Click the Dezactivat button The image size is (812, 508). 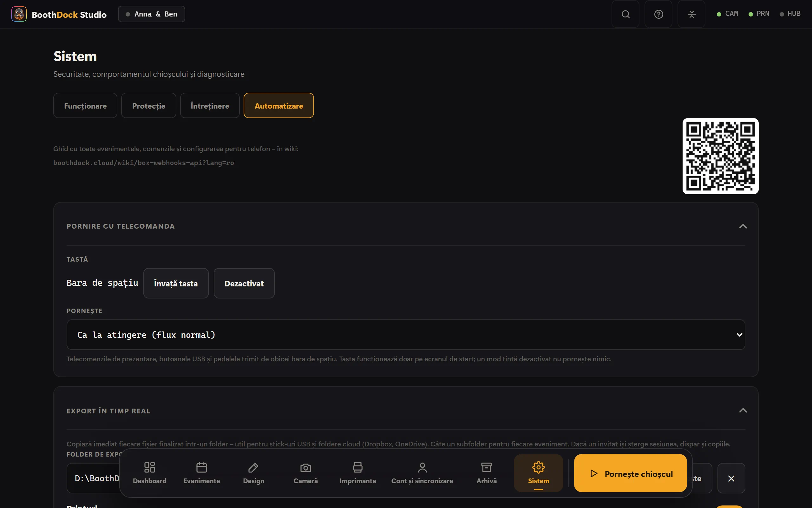coord(244,283)
